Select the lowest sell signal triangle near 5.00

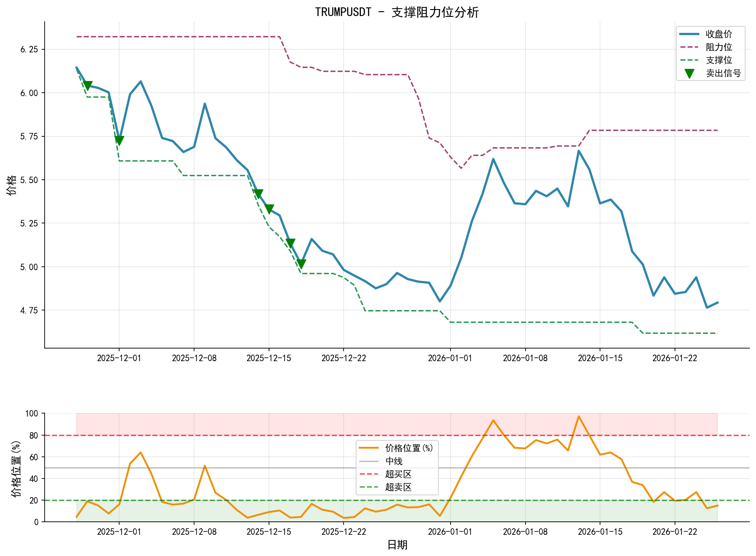[301, 264]
